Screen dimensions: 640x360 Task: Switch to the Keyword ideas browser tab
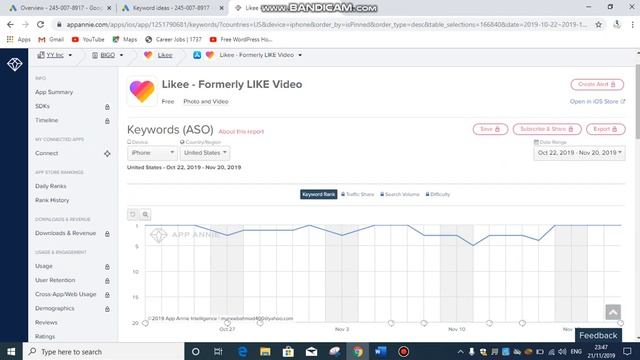click(x=171, y=8)
